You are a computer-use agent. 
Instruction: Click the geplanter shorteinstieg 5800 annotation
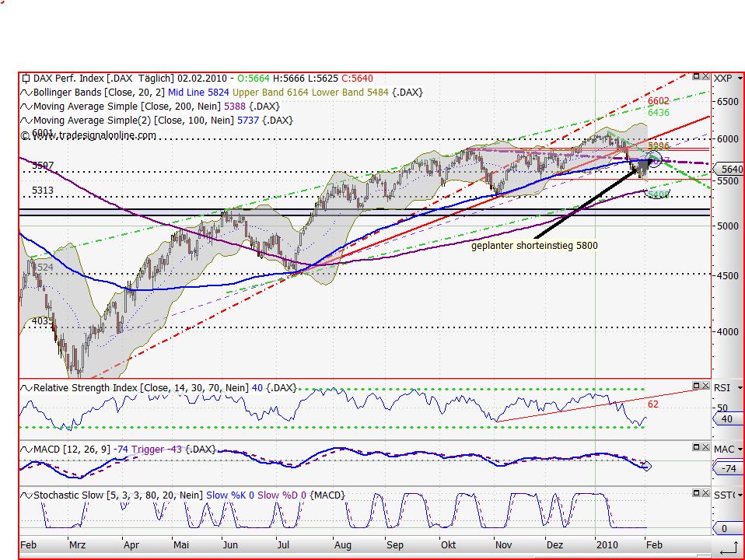pos(534,245)
